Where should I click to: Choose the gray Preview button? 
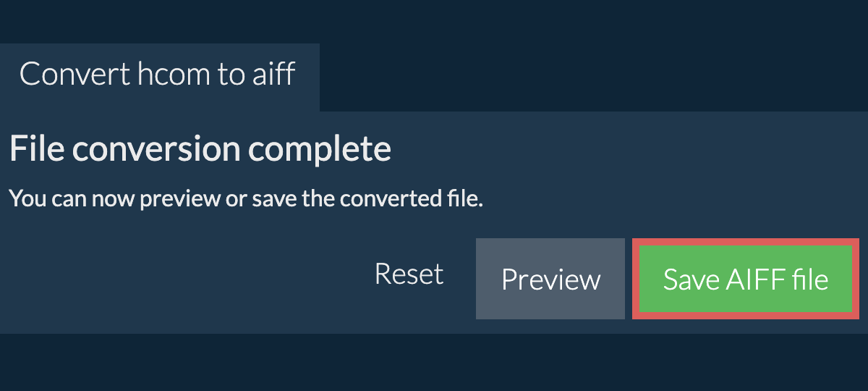coord(550,279)
